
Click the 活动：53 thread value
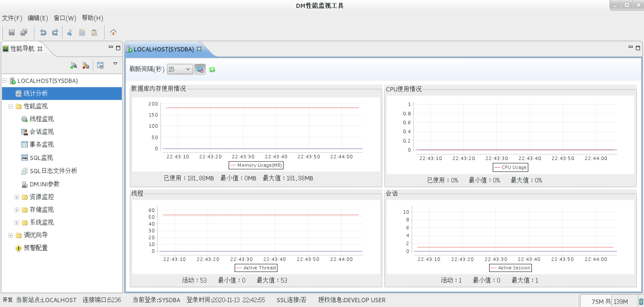[x=194, y=280]
